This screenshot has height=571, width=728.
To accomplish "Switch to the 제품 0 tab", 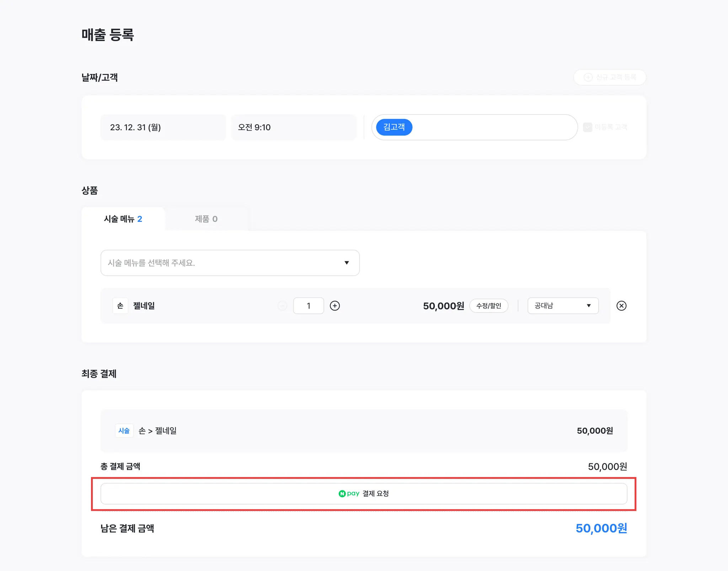I will [x=206, y=219].
